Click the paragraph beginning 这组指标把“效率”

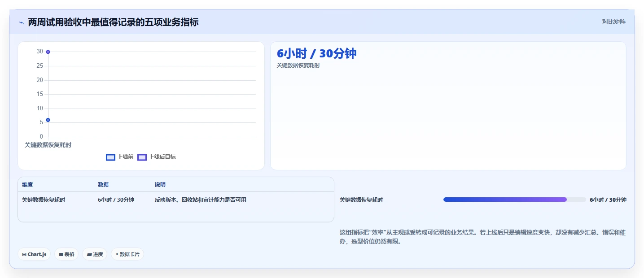(x=482, y=237)
